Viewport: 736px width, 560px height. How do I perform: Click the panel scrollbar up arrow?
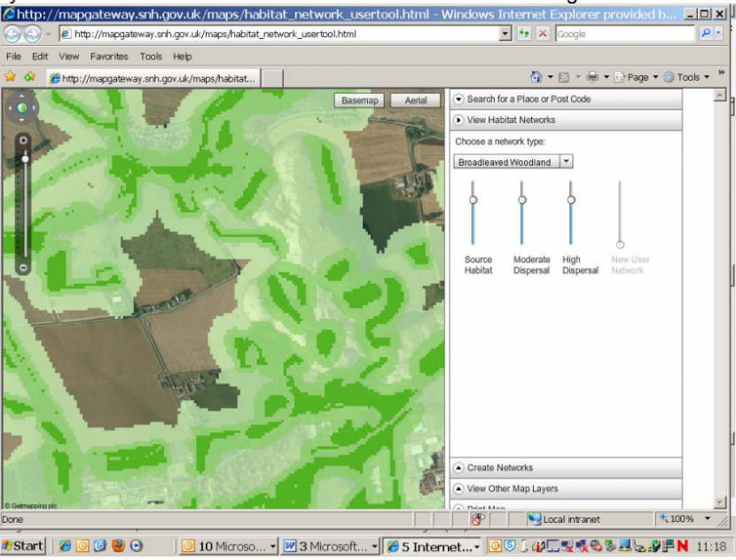point(719,95)
